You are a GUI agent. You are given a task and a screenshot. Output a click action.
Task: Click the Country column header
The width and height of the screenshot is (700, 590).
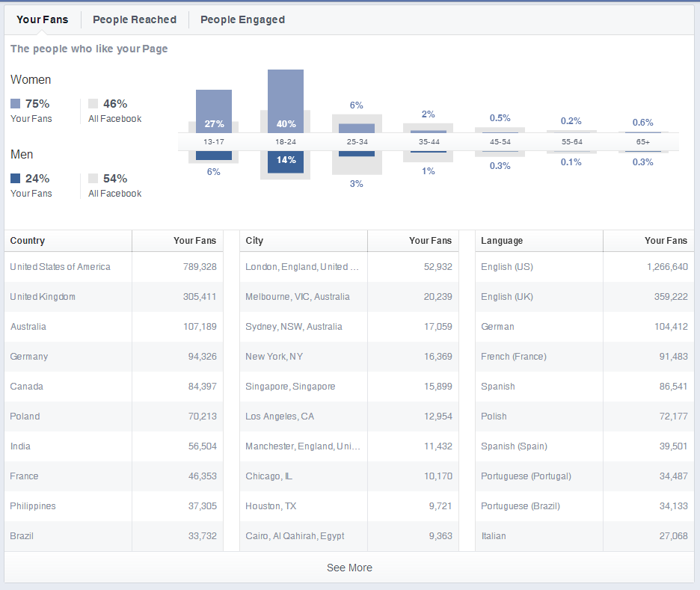click(68, 241)
